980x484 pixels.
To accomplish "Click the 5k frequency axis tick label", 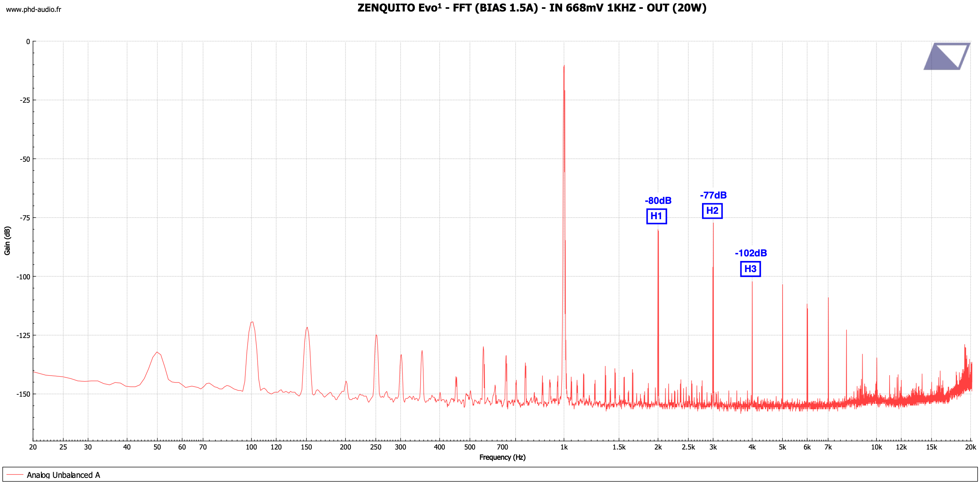I will 783,447.
